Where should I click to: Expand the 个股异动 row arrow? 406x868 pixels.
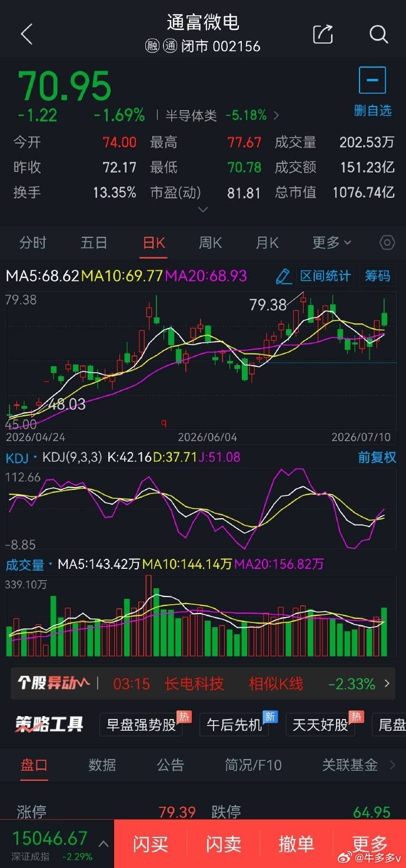pyautogui.click(x=387, y=684)
